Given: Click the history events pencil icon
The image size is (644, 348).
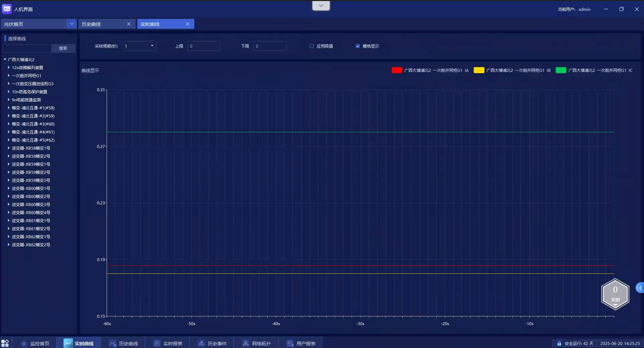Looking at the screenshot, I should click(201, 343).
